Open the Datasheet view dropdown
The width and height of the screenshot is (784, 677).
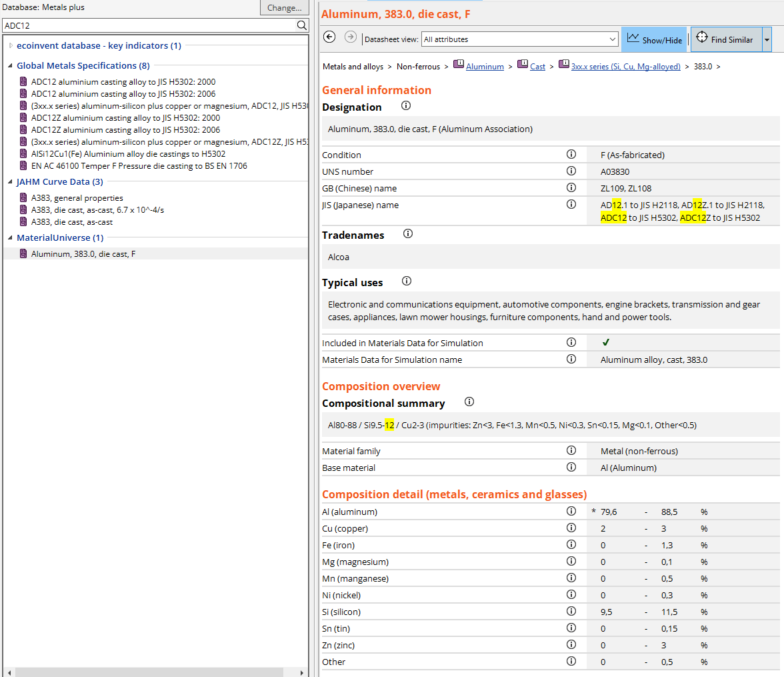[x=519, y=39]
